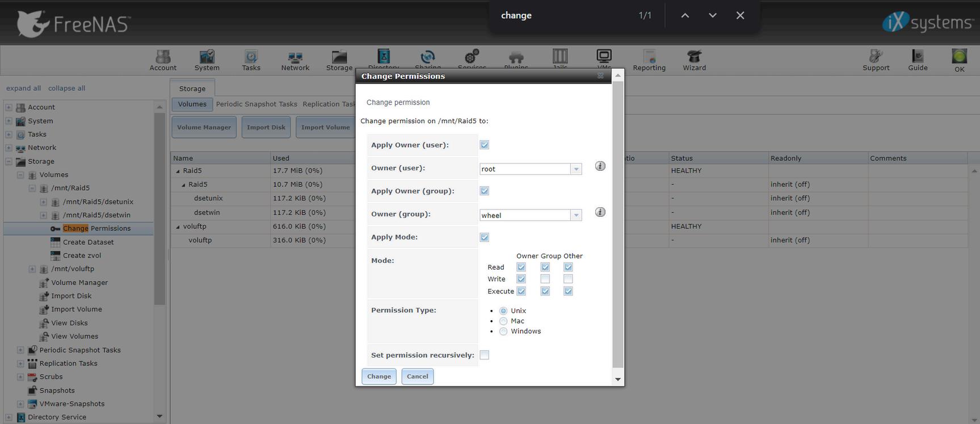Sort by the Used column header

313,158
